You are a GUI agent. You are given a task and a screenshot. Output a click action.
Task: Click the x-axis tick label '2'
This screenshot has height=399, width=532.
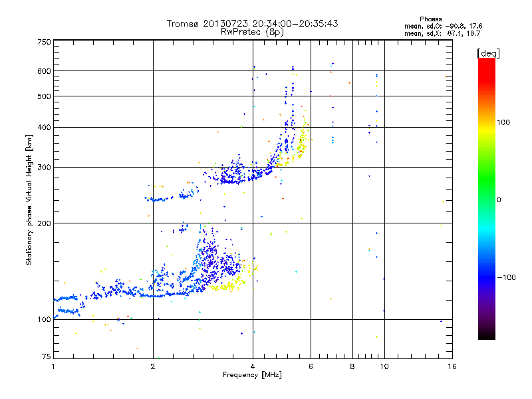click(x=153, y=366)
